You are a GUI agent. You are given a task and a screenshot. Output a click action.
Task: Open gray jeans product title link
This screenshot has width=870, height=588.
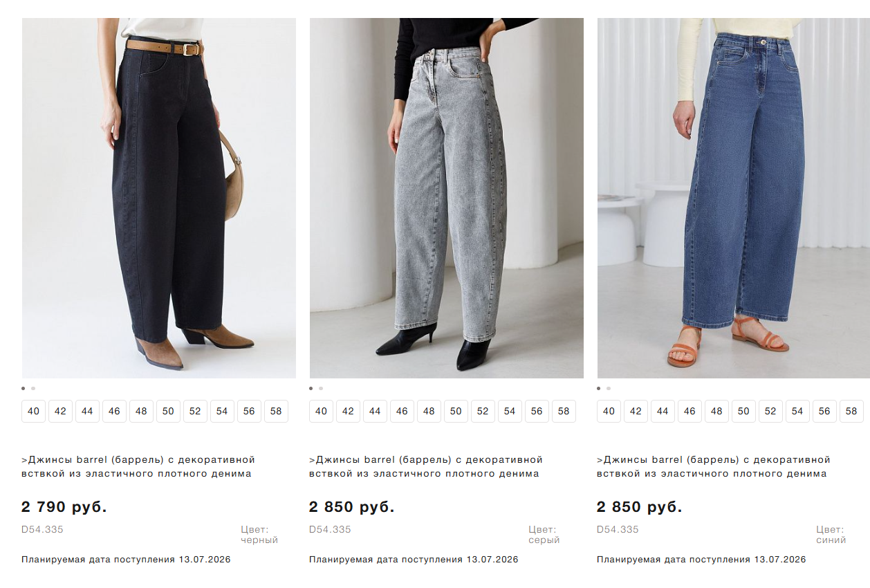pos(426,467)
